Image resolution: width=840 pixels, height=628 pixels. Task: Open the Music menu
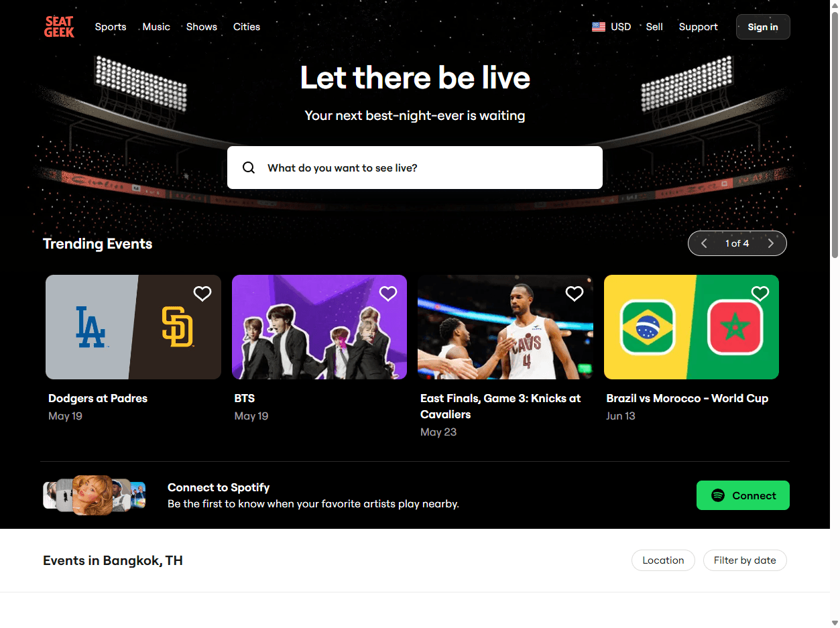point(156,27)
